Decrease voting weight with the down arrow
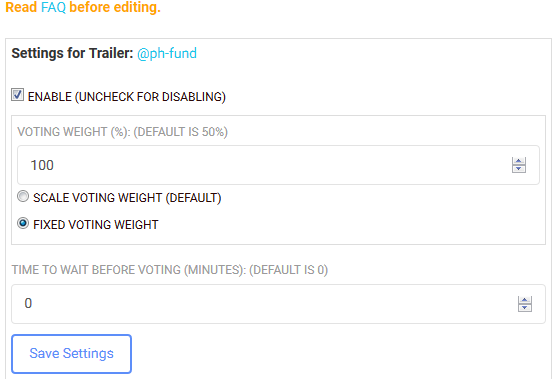 [519, 169]
